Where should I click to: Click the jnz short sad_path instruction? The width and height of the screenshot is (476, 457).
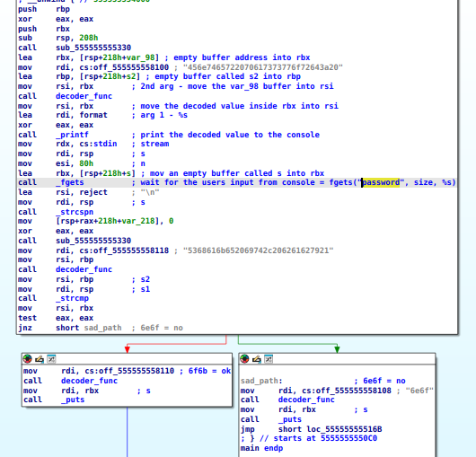[x=69, y=328]
